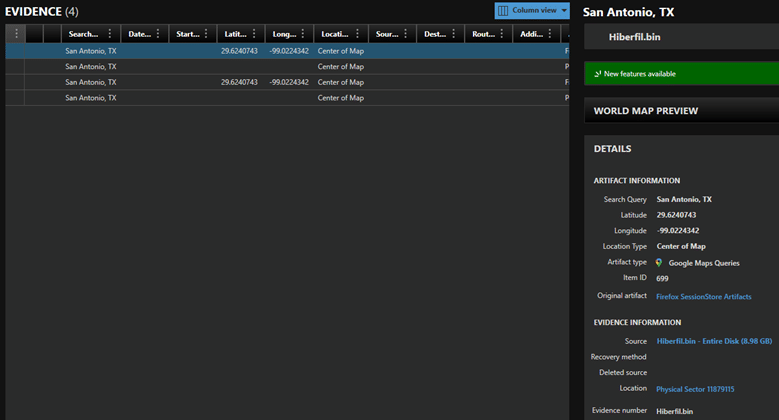Expand the Column view dropdown
This screenshot has height=420, width=779.
pyautogui.click(x=564, y=10)
